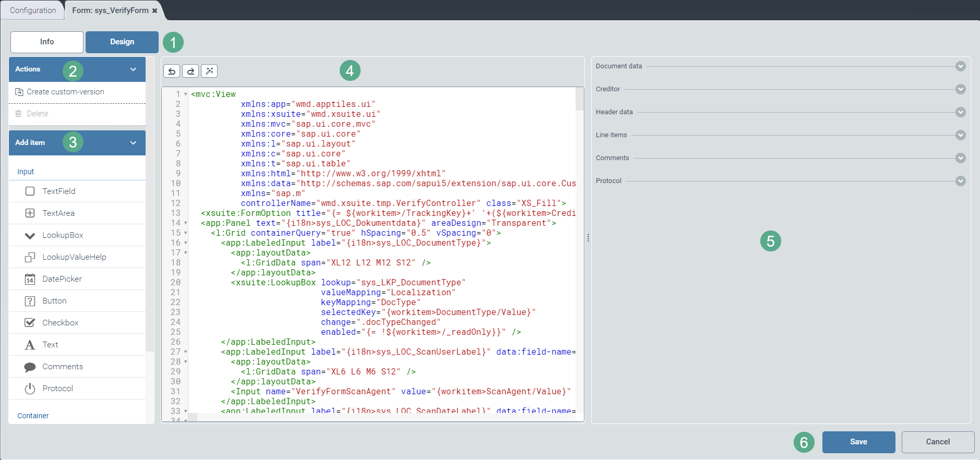Screen dimensions: 980x460
Task: Click the TextArea plus-box icon
Action: 30,213
